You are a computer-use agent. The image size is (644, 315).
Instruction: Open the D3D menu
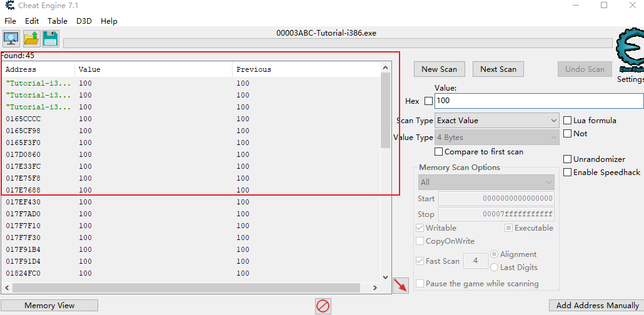(x=84, y=21)
